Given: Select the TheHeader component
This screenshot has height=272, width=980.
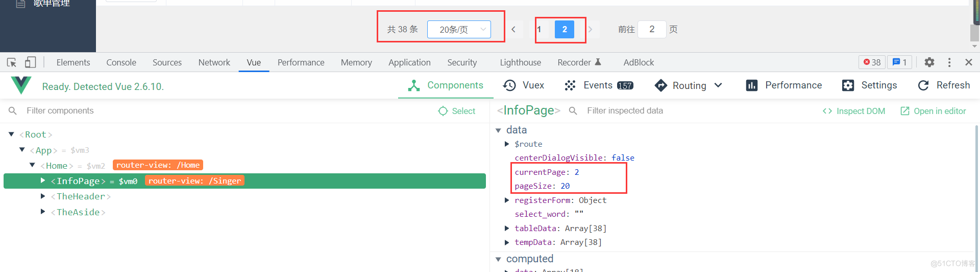Looking at the screenshot, I should 81,196.
